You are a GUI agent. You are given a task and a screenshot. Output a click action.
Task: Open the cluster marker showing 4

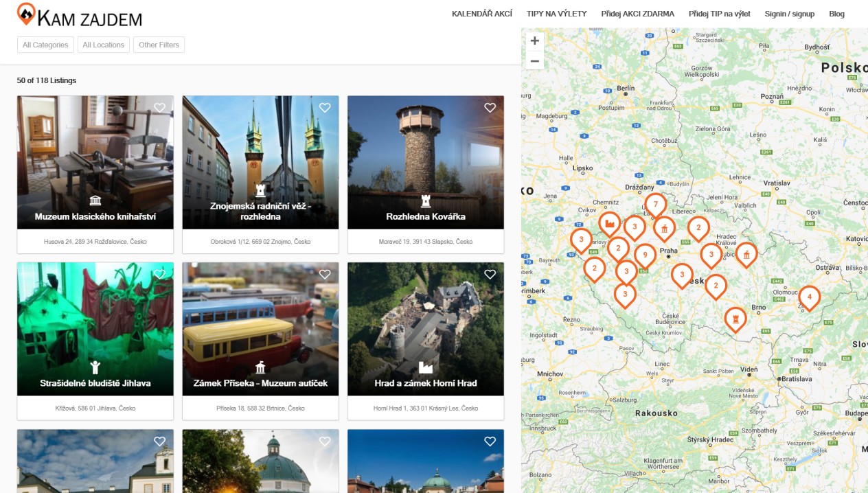809,297
